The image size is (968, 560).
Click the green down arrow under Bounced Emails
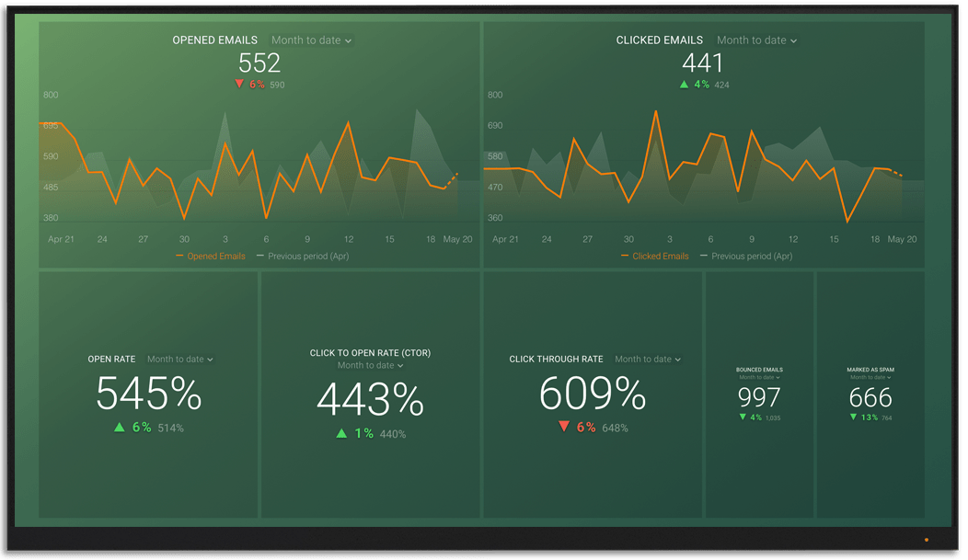click(743, 417)
